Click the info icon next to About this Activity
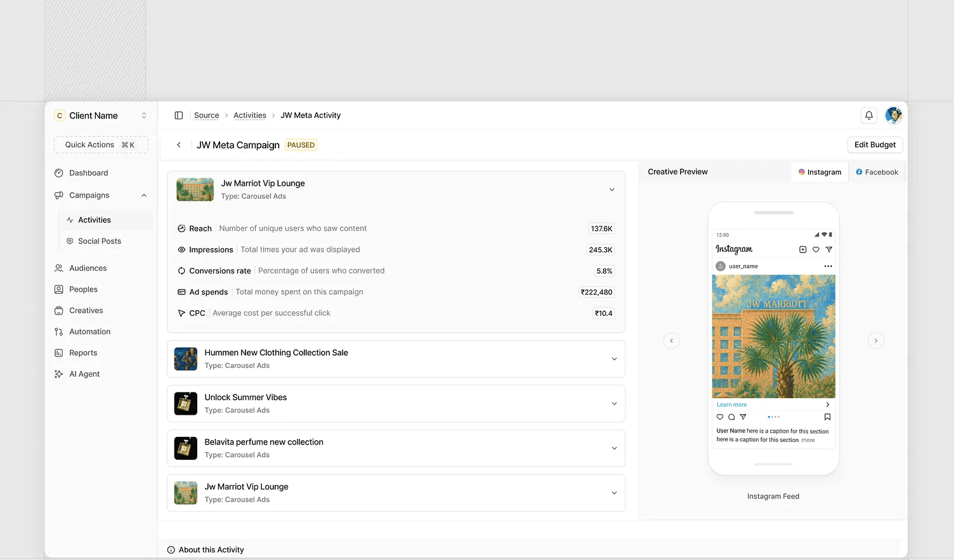This screenshot has width=954, height=560. (171, 550)
